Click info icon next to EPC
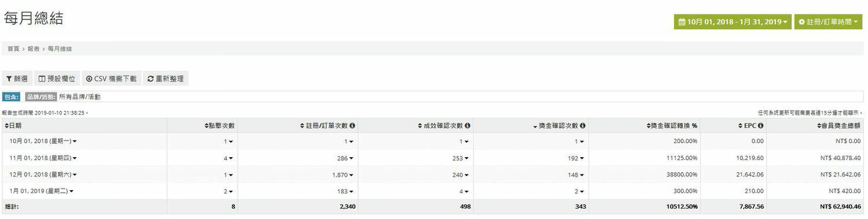 tap(761, 125)
